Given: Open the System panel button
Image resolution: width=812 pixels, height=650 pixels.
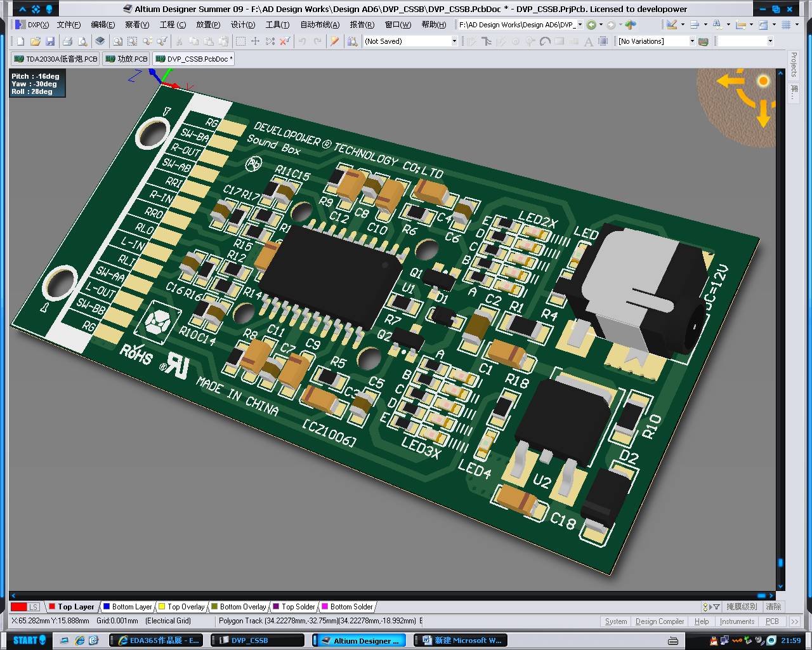Looking at the screenshot, I should 615,622.
